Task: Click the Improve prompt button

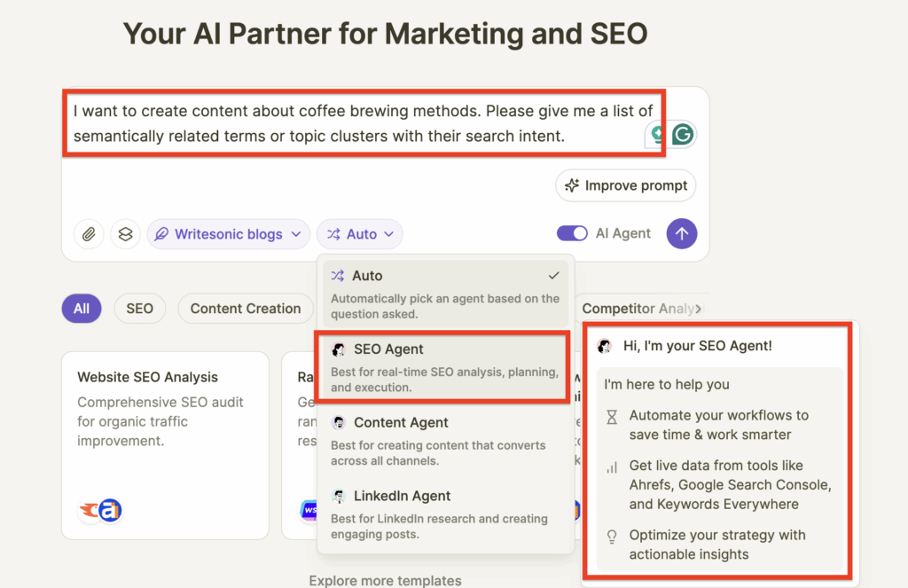Action: click(626, 185)
